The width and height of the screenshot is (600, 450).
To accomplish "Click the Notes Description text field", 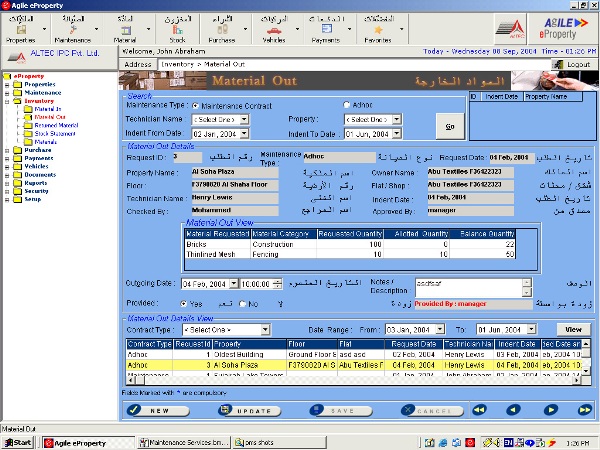I will point(469,288).
